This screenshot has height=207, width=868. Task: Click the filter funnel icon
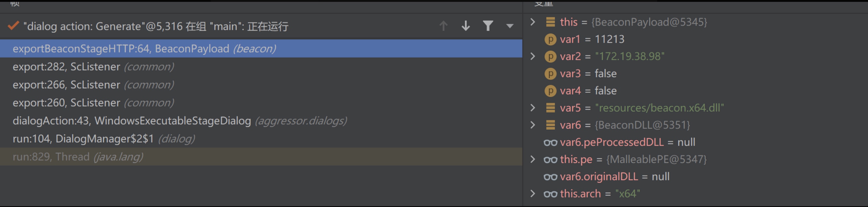[488, 26]
